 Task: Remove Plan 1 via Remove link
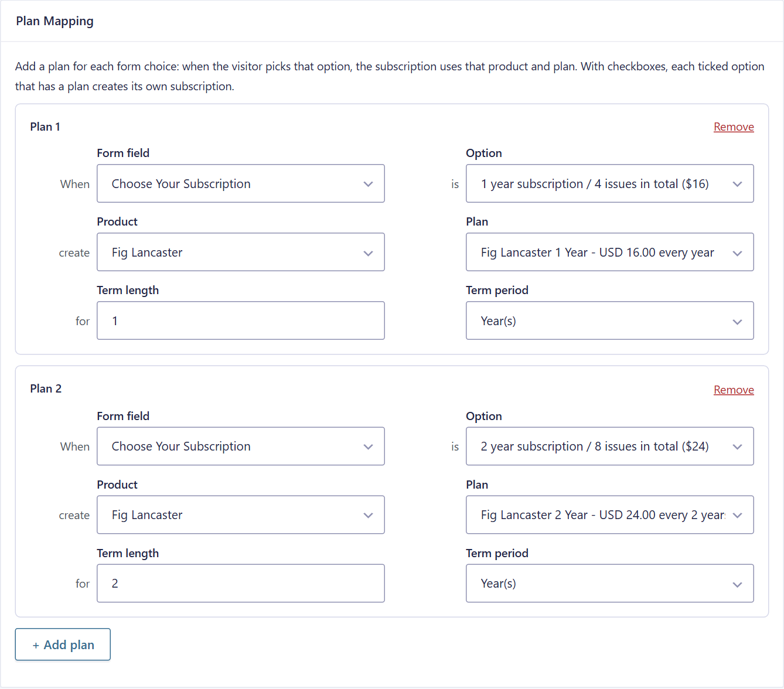734,127
